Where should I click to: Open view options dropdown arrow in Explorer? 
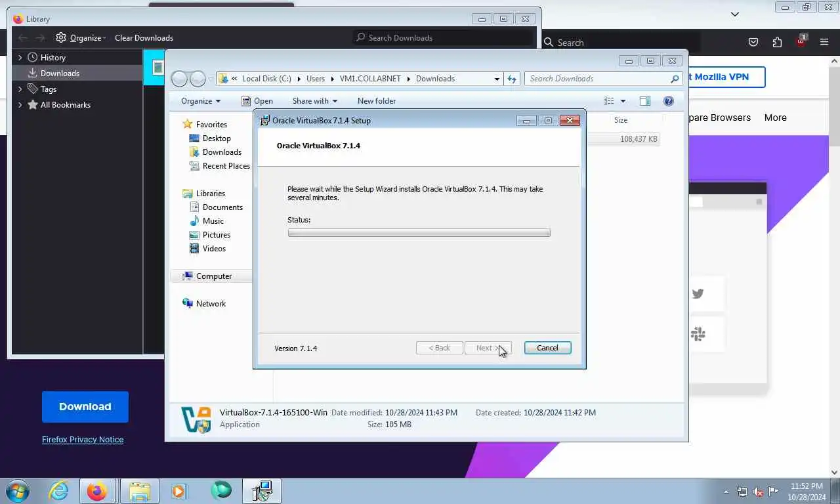[623, 101]
